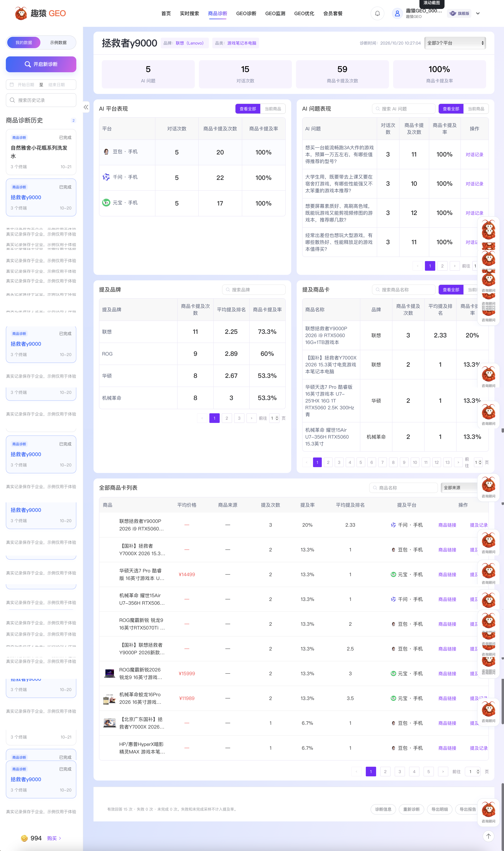Screen dimensions: 504x851
Task: Click the 开启新诊断 button
Action: (x=41, y=64)
